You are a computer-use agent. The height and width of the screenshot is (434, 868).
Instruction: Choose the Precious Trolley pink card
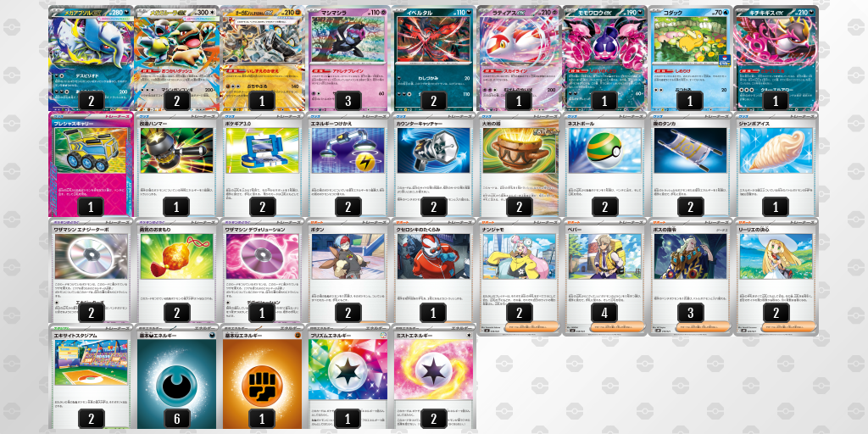92,164
